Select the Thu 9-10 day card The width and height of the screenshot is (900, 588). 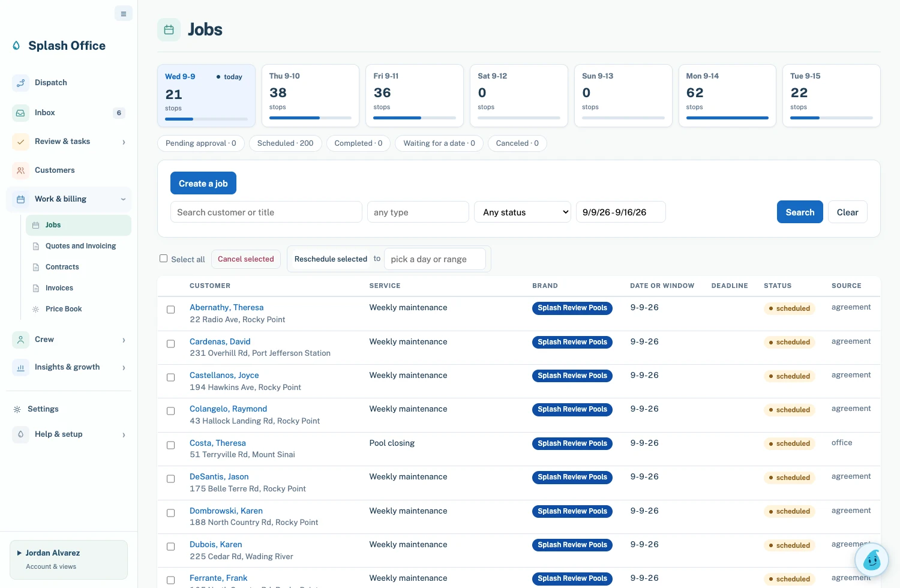[310, 96]
